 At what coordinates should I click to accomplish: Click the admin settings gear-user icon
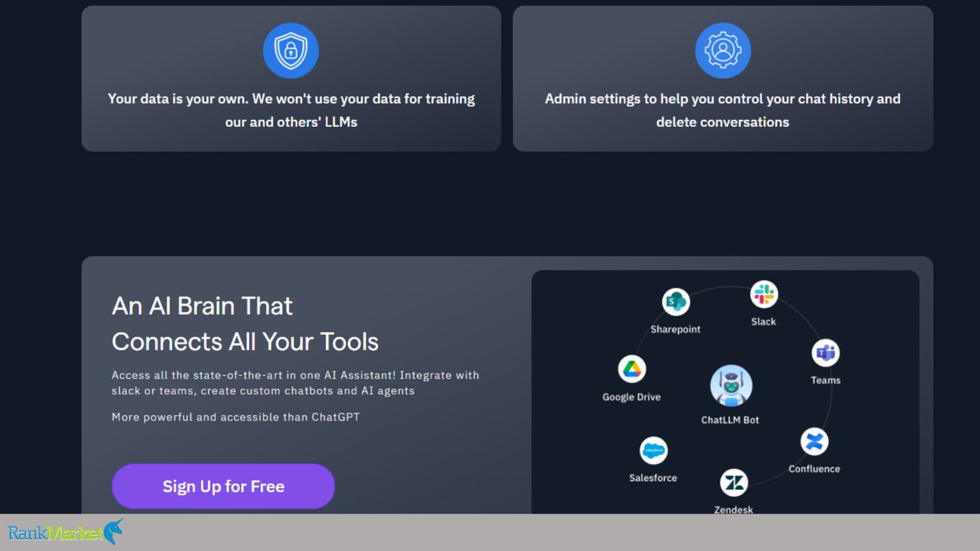coord(722,50)
